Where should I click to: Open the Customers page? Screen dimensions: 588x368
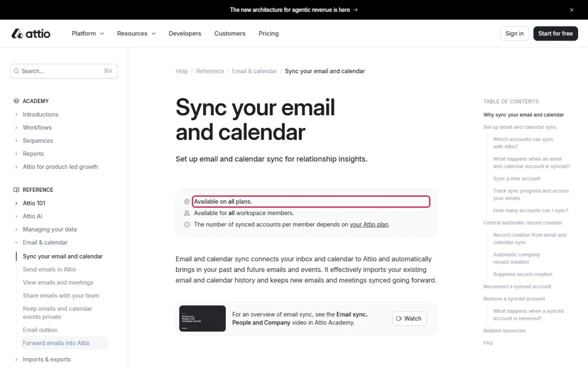click(230, 33)
